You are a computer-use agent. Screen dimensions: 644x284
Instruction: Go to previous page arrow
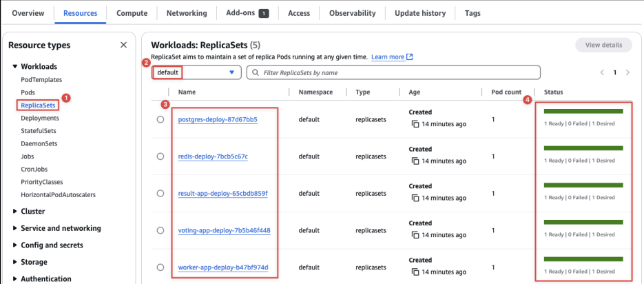tap(602, 73)
